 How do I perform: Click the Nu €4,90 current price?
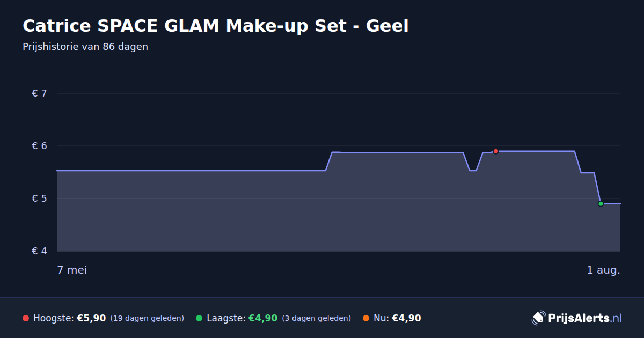click(406, 318)
